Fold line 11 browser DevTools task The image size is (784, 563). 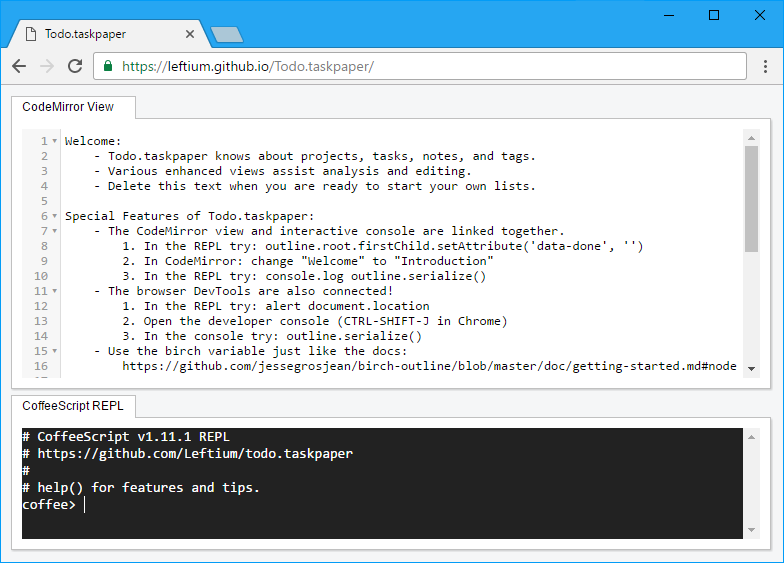coord(54,291)
